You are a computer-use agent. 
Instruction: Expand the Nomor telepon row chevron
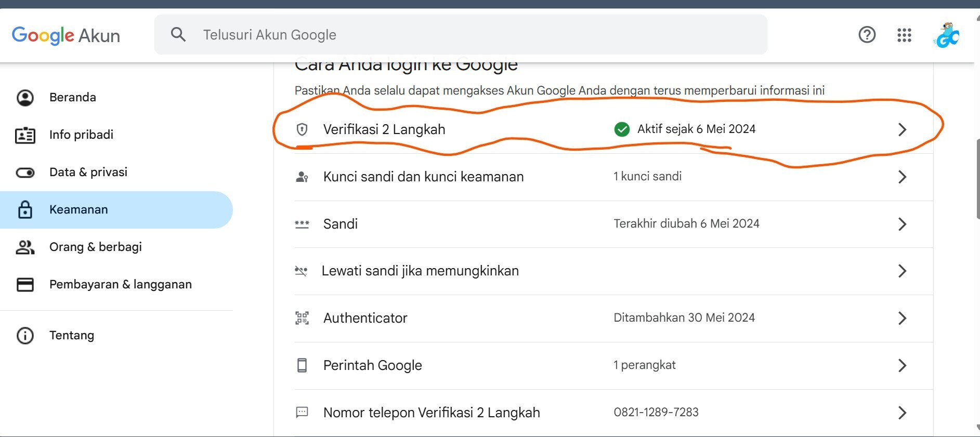903,413
